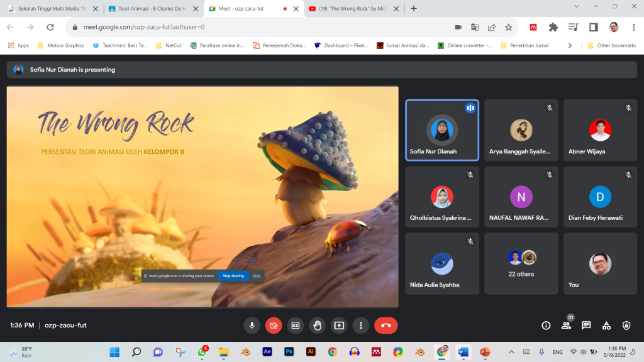Click the Stop sharing button
644x362 pixels.
pyautogui.click(x=233, y=276)
